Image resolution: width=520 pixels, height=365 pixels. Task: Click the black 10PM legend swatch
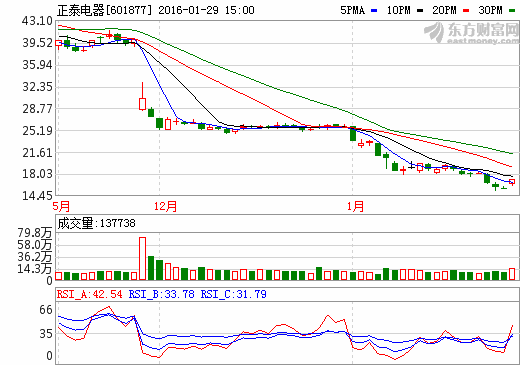(x=420, y=11)
